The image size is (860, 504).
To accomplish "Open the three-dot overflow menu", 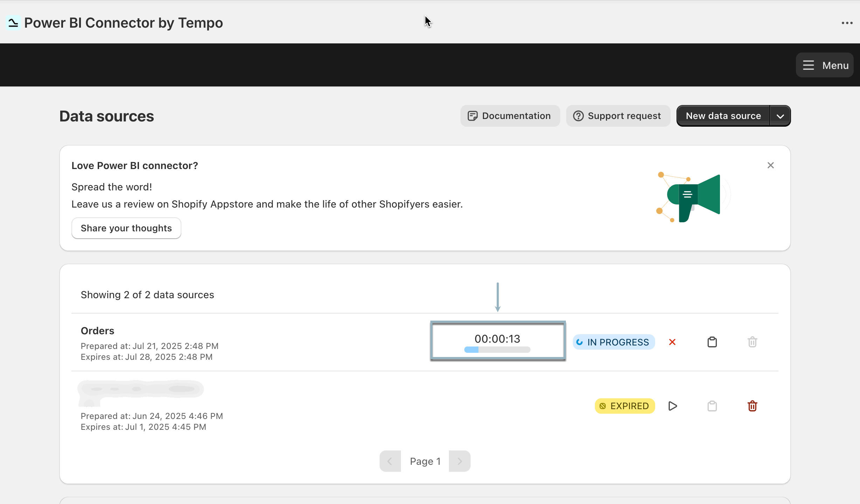I will click(847, 22).
